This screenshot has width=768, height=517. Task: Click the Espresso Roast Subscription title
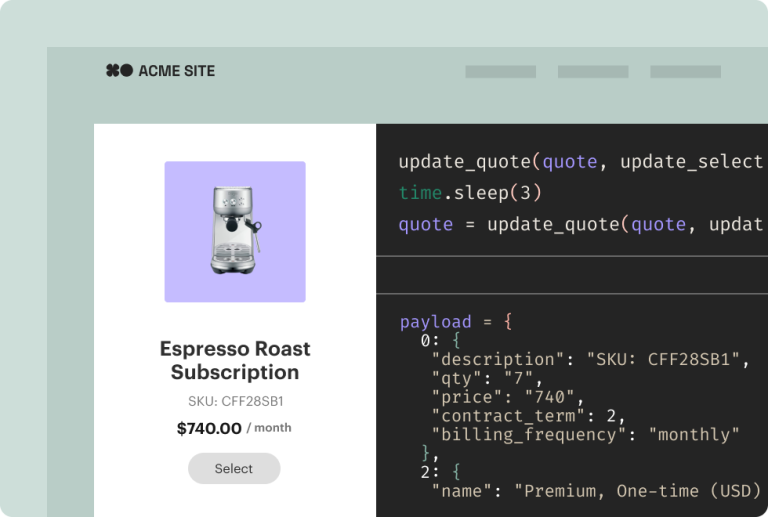[235, 360]
